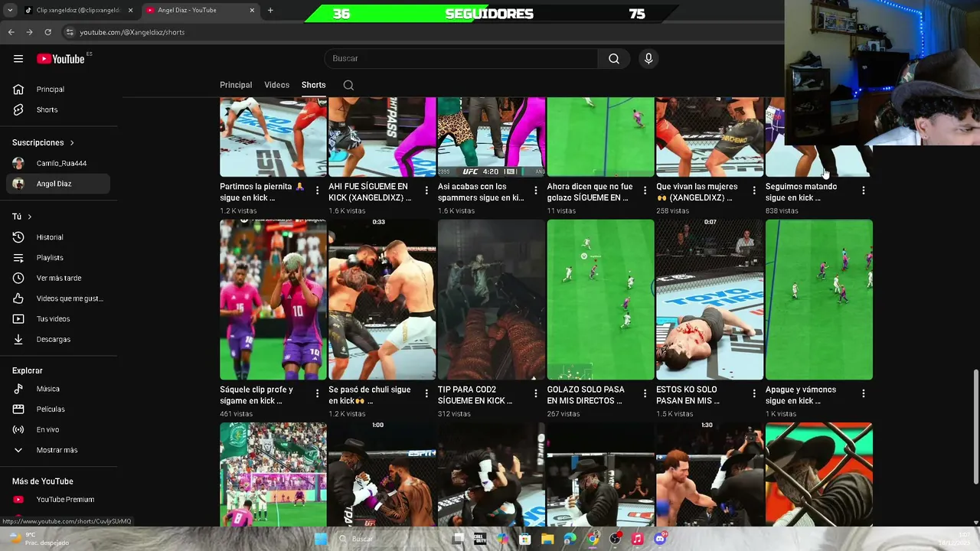
Task: Open options for 'GOLAZO SOLO PASA' short
Action: [645, 393]
